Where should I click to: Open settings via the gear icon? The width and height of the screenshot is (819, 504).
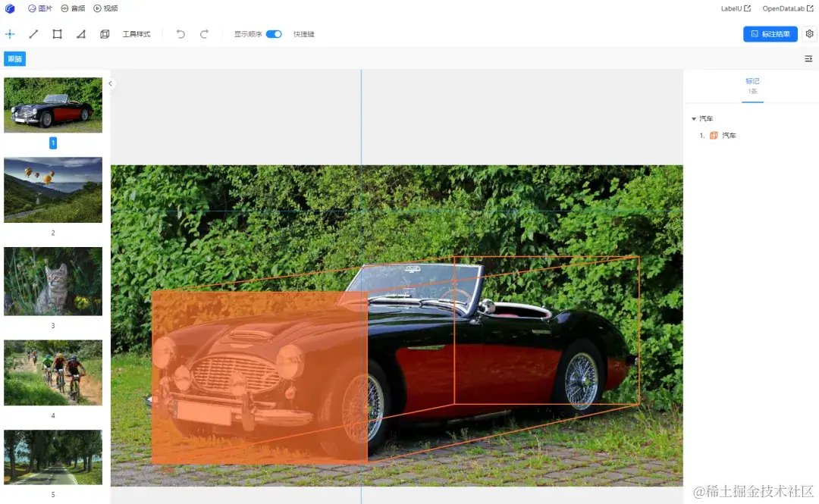click(809, 33)
